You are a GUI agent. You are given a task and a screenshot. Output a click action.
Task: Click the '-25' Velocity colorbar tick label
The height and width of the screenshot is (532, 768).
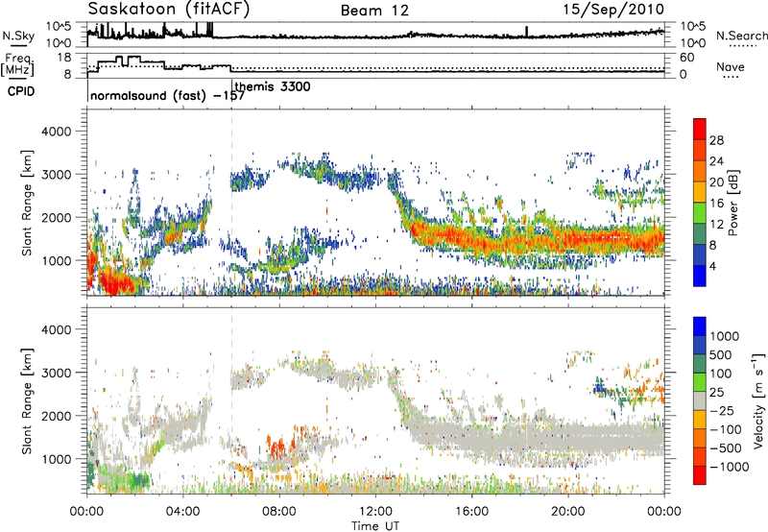pos(722,410)
